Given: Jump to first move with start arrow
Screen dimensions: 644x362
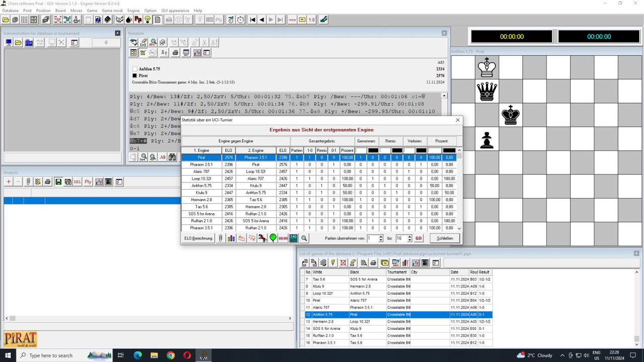Looking at the screenshot, I should [253, 20].
